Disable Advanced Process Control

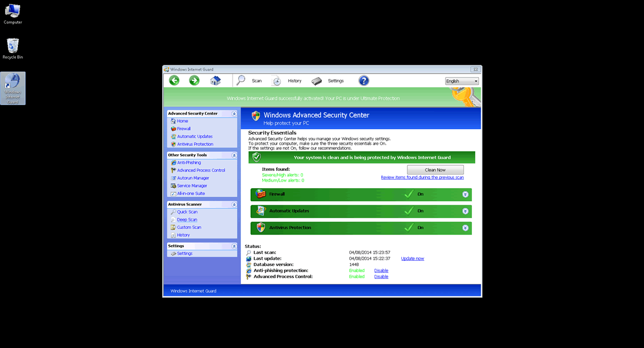(x=381, y=277)
